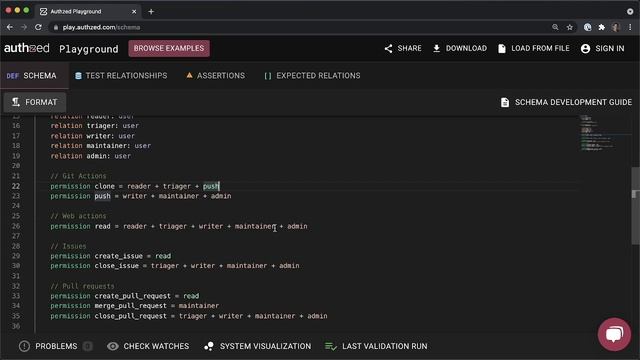This screenshot has height=360, width=640.
Task: Click the Share button label
Action: pyautogui.click(x=409, y=49)
